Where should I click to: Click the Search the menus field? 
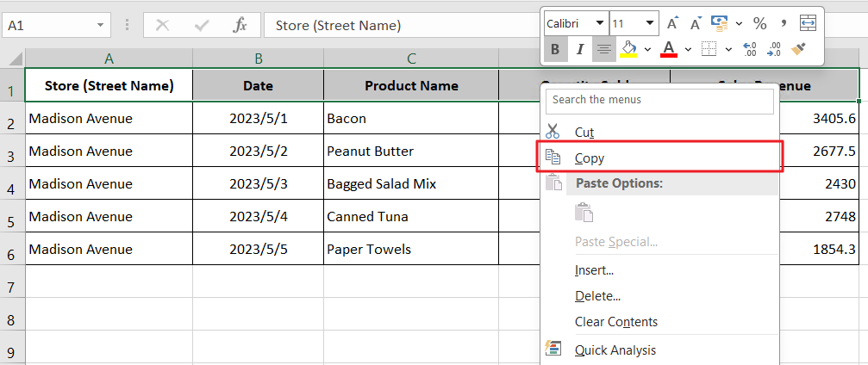point(659,100)
